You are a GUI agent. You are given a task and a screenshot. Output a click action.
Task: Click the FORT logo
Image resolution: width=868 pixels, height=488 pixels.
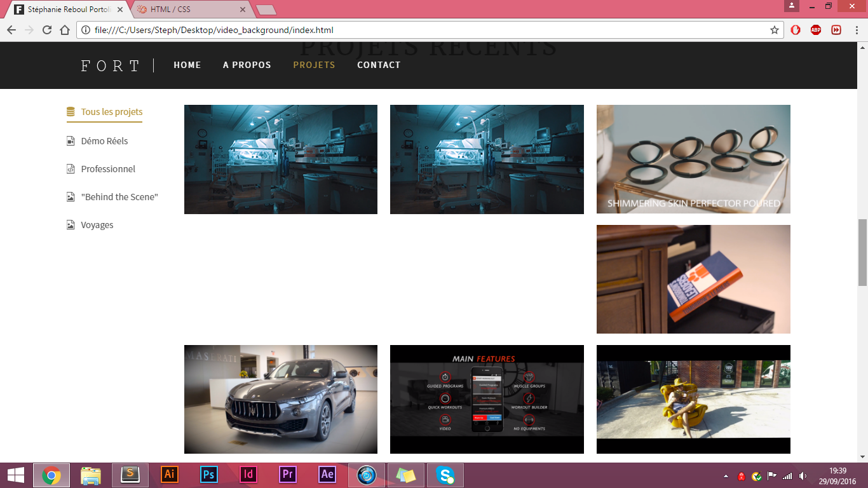111,65
